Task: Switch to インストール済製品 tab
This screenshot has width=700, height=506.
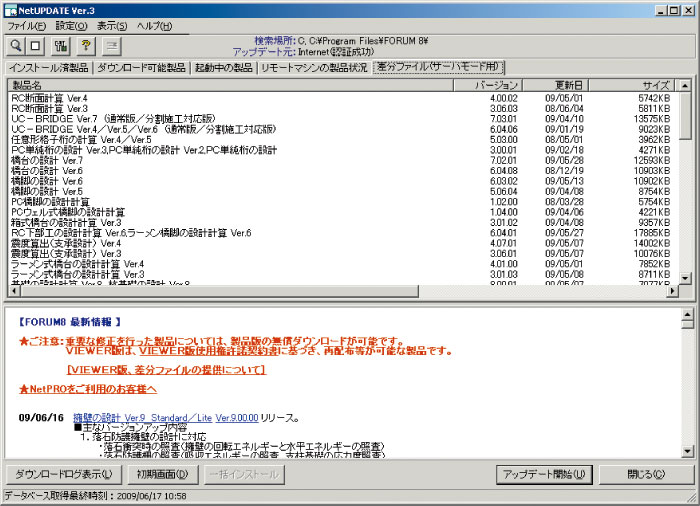Action: 49,68
